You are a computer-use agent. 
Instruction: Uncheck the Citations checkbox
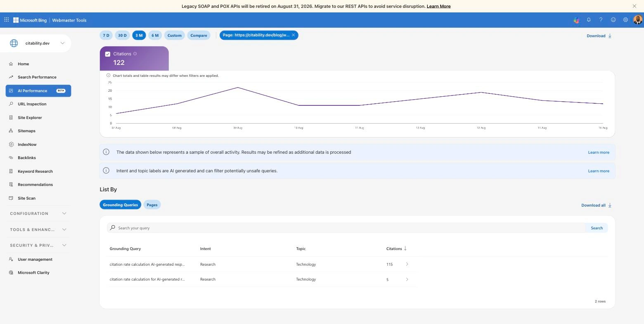coord(108,54)
